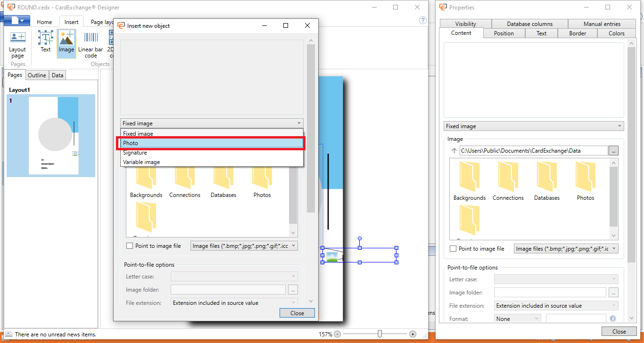644x343 pixels.
Task: Switch to the Data panel tab
Action: pyautogui.click(x=58, y=75)
